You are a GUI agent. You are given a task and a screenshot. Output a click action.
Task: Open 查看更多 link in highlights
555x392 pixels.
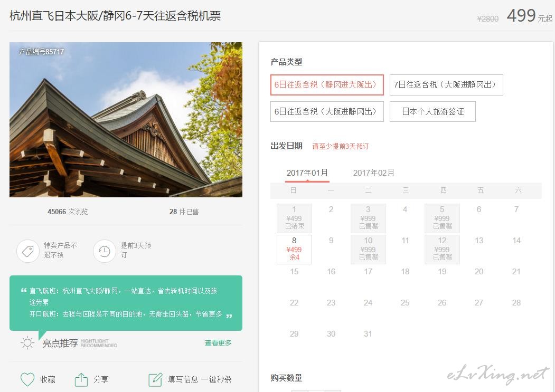pos(218,343)
